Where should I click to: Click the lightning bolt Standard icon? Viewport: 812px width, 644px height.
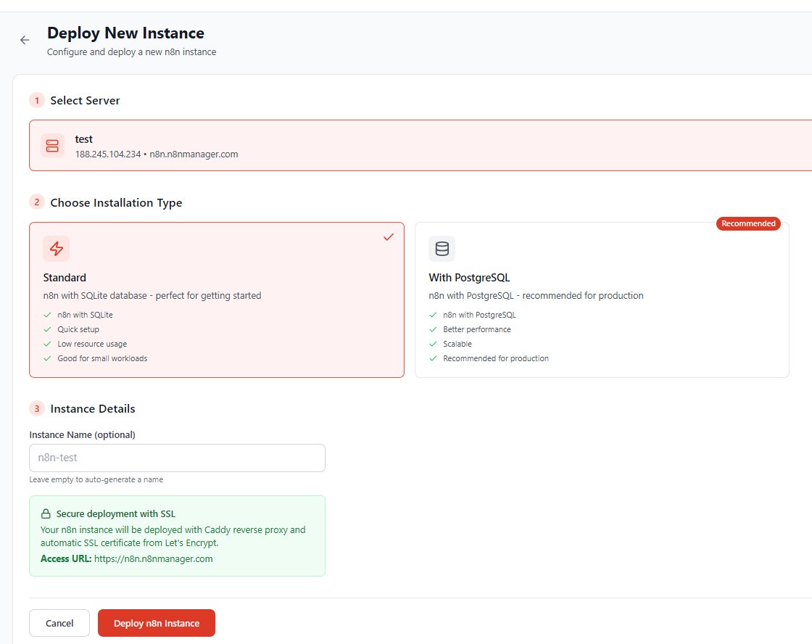point(57,249)
